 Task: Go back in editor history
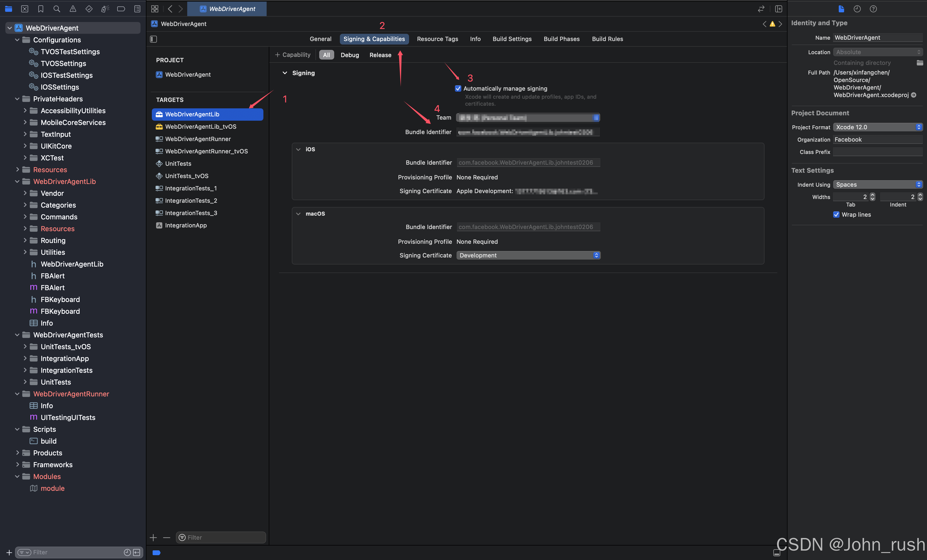click(x=170, y=9)
